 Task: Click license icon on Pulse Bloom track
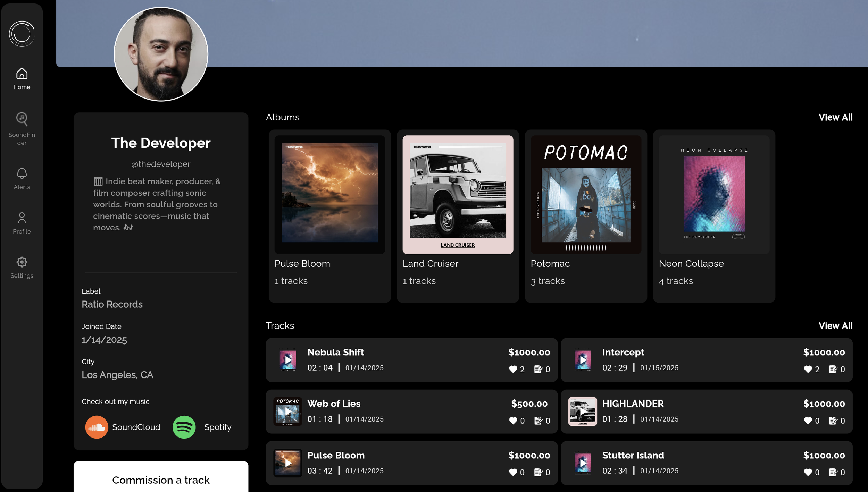pos(538,472)
